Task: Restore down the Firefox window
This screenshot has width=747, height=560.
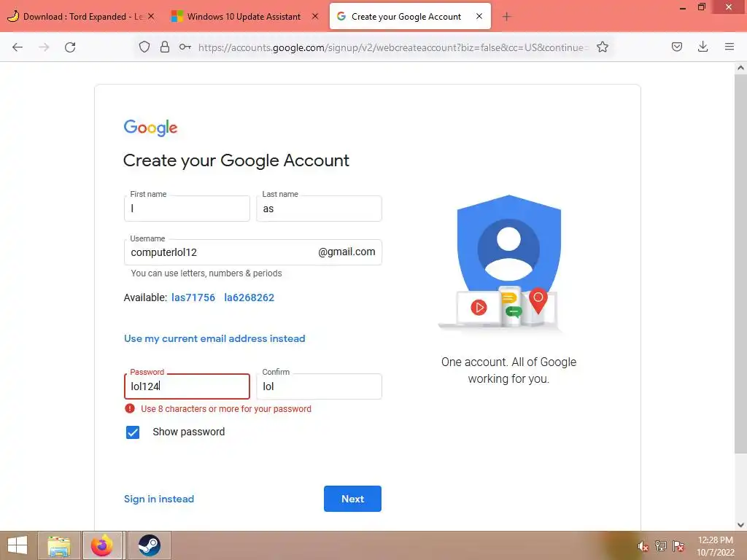Action: click(x=702, y=7)
